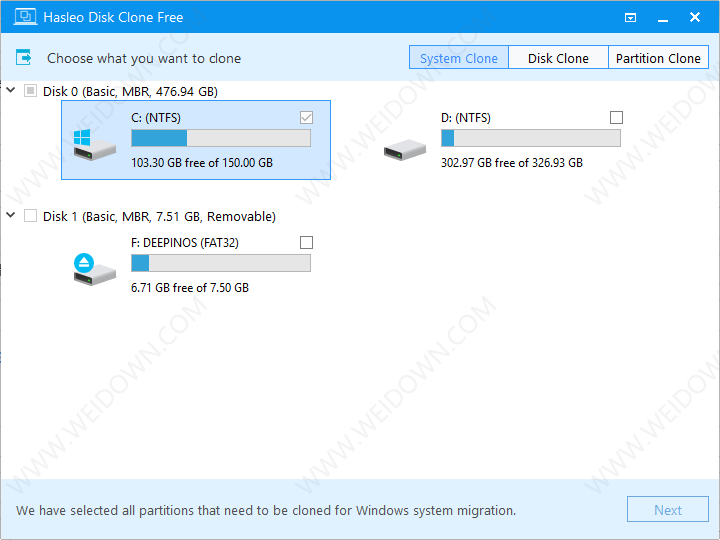Select the Disk 0 (Basic, MBR, 476.94 GB) label
720x540 pixels.
point(130,91)
